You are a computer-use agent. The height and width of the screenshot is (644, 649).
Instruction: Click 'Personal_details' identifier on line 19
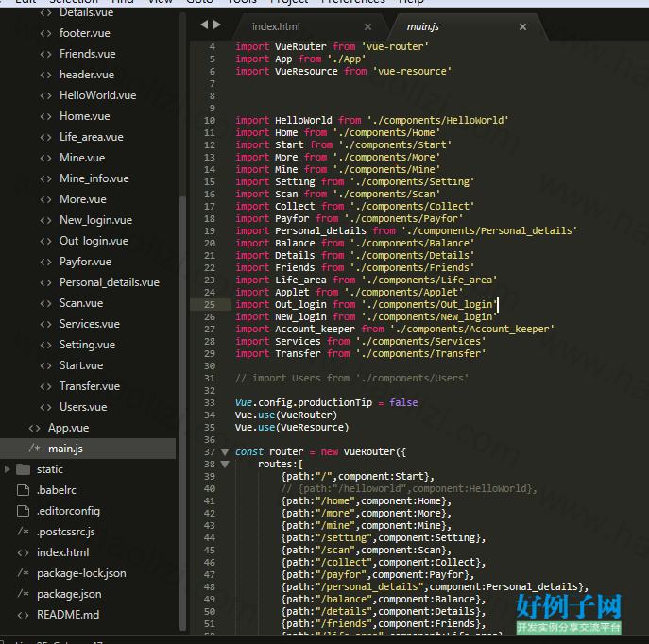320,230
